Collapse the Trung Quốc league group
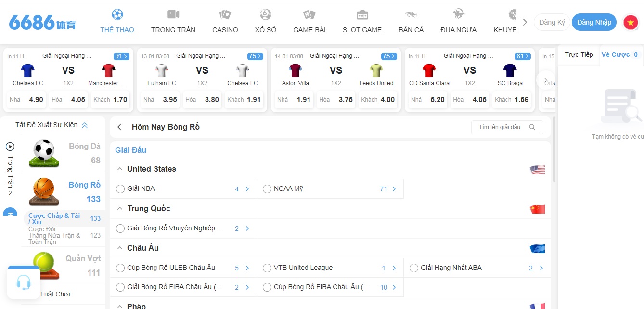Viewport: 644px width, 309px height. (119, 209)
